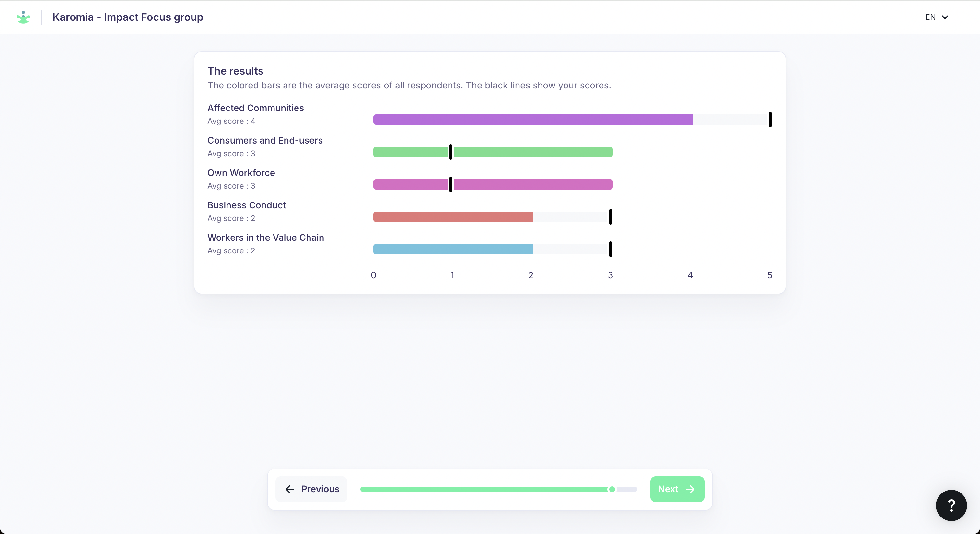The width and height of the screenshot is (980, 534).
Task: Click the progress bar dot indicator
Action: point(612,489)
